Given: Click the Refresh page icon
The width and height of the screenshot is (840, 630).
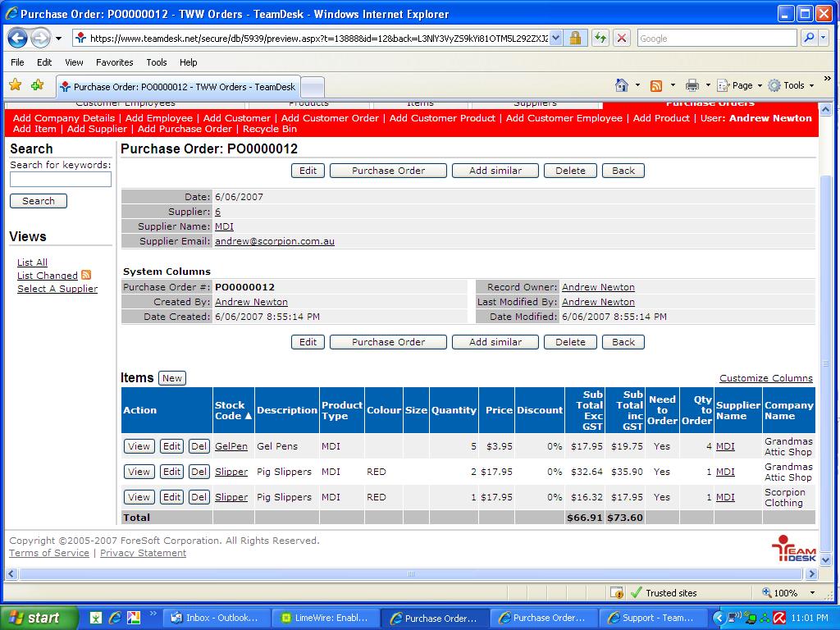Looking at the screenshot, I should [600, 39].
